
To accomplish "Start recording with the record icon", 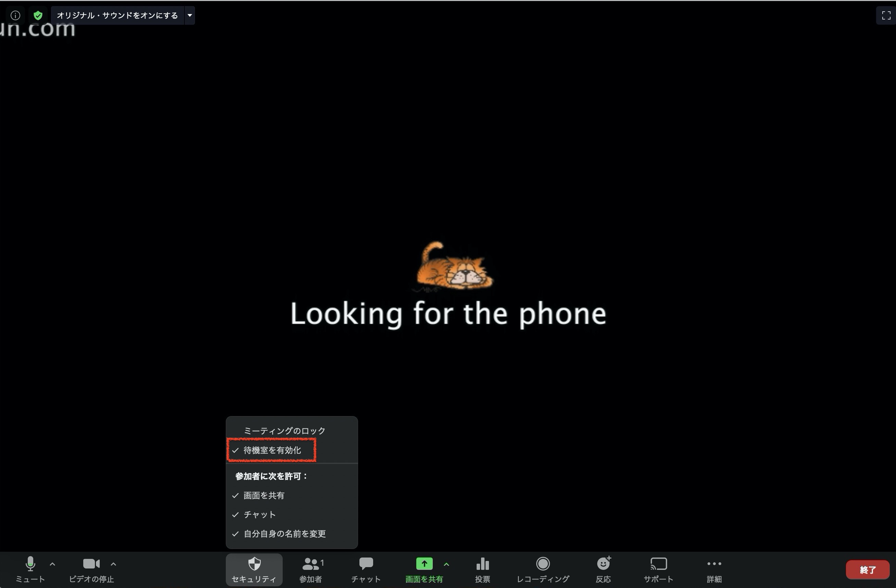I will 543,564.
